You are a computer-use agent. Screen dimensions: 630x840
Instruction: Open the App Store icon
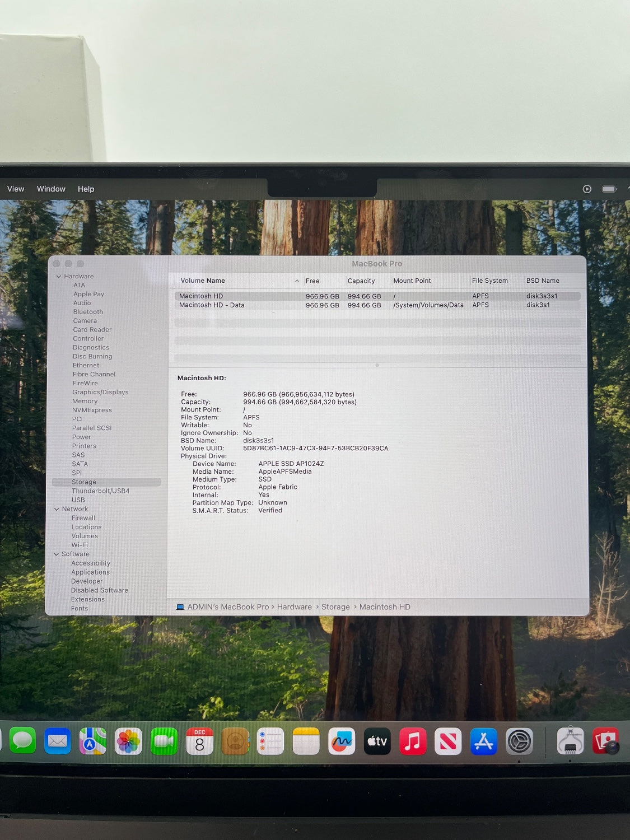483,741
